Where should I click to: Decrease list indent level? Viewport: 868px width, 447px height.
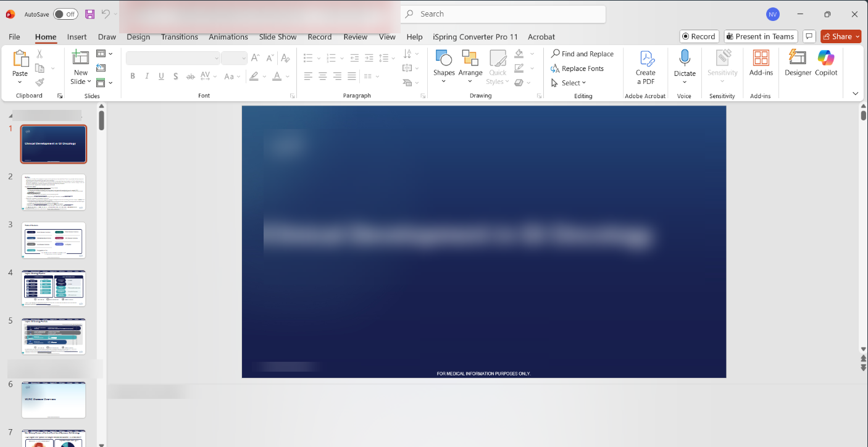coord(354,58)
